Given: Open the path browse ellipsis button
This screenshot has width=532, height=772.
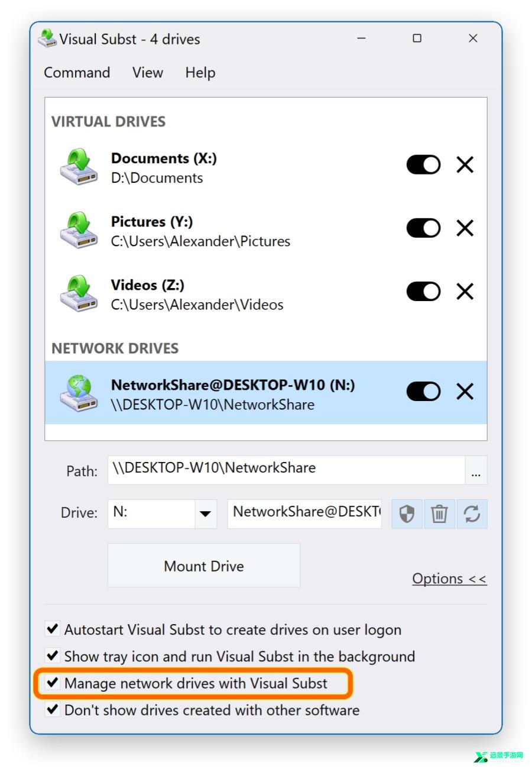Looking at the screenshot, I should (x=476, y=470).
